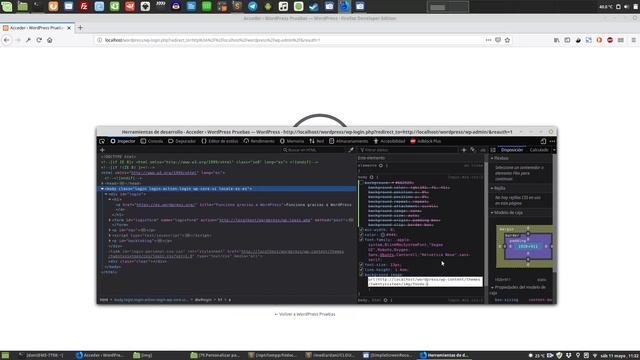640x360 pixels.
Task: Click the eyedropper color picker icon
Action: (351, 150)
